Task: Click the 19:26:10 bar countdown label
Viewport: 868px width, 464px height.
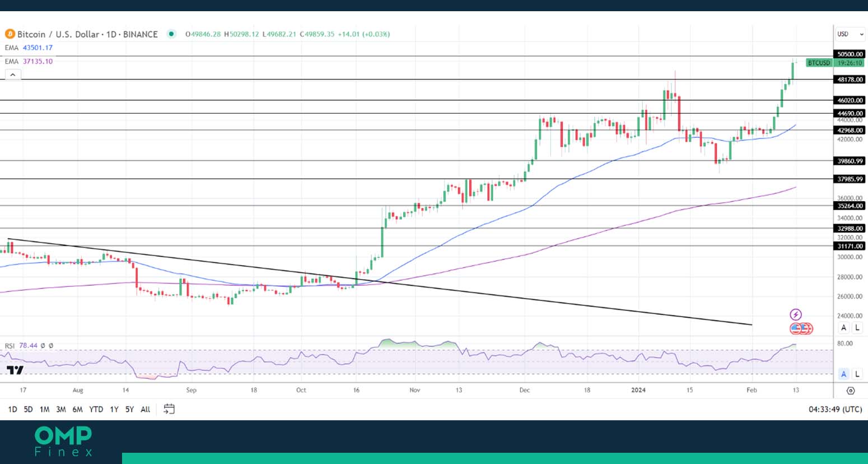Action: [850, 63]
